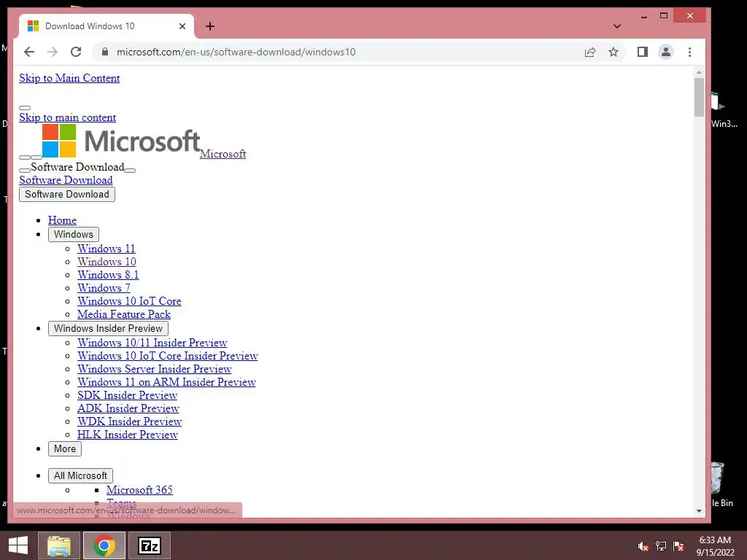The height and width of the screenshot is (560, 747).
Task: Click the Recycle Bin desktop icon
Action: click(719, 483)
